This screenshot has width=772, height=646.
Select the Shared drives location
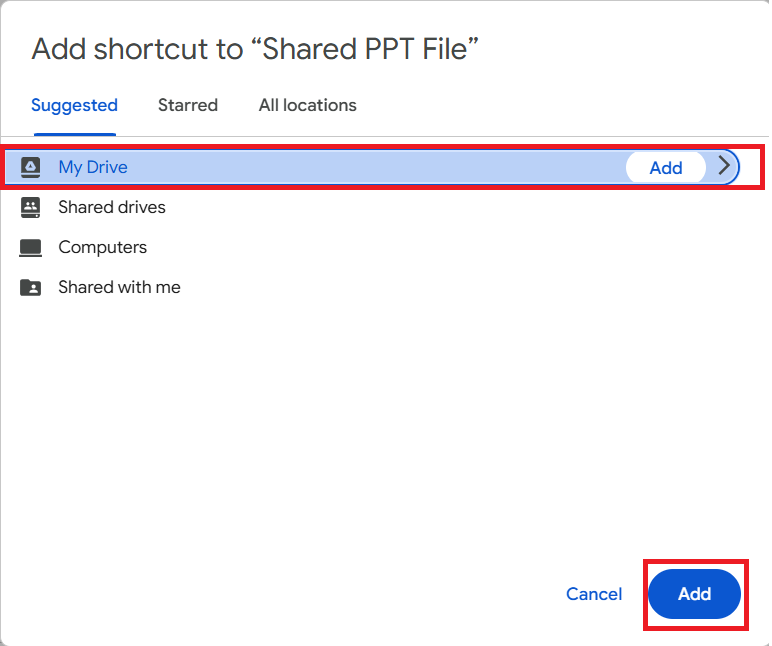(112, 207)
